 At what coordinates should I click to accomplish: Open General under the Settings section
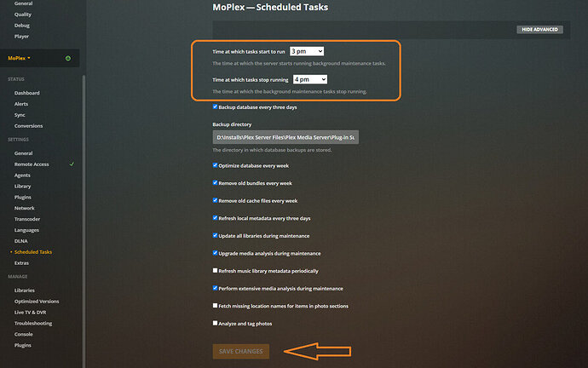24,153
